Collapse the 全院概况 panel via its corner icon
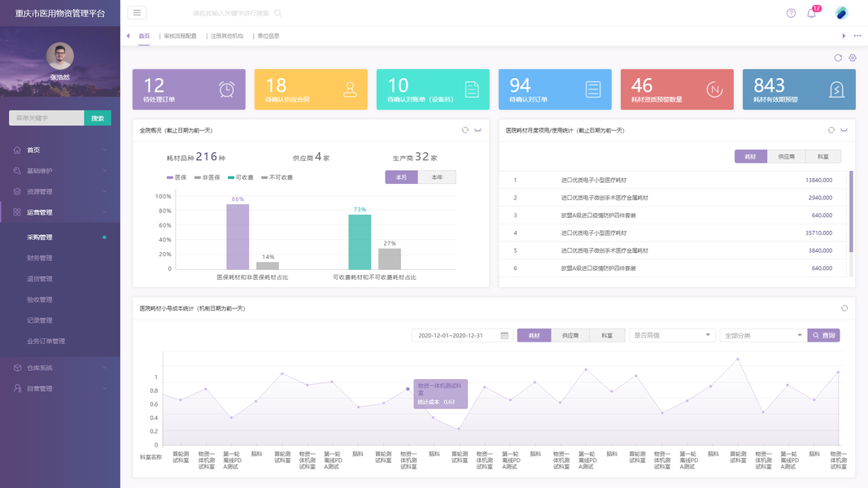Image resolution: width=868 pixels, height=488 pixels. [x=478, y=131]
